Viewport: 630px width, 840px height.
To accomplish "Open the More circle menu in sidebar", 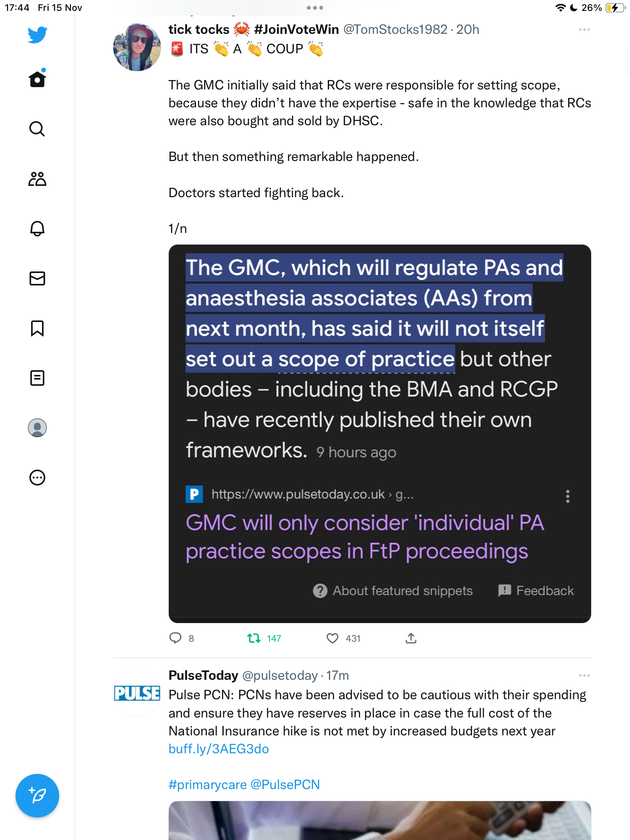I will click(x=37, y=478).
